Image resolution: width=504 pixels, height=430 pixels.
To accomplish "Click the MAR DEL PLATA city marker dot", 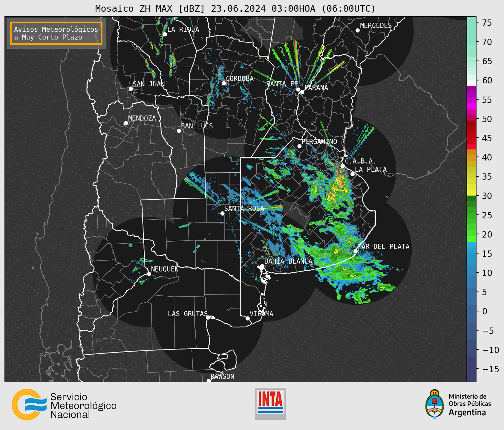I will (x=356, y=251).
